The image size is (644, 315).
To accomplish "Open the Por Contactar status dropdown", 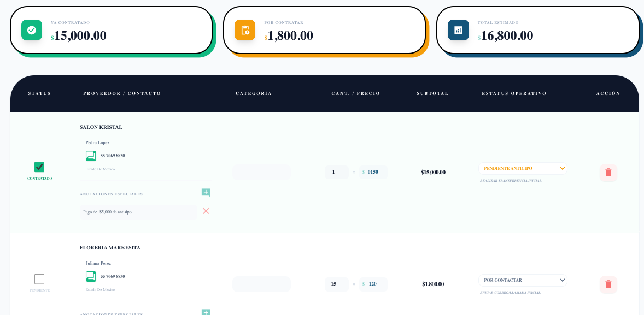I will point(523,280).
